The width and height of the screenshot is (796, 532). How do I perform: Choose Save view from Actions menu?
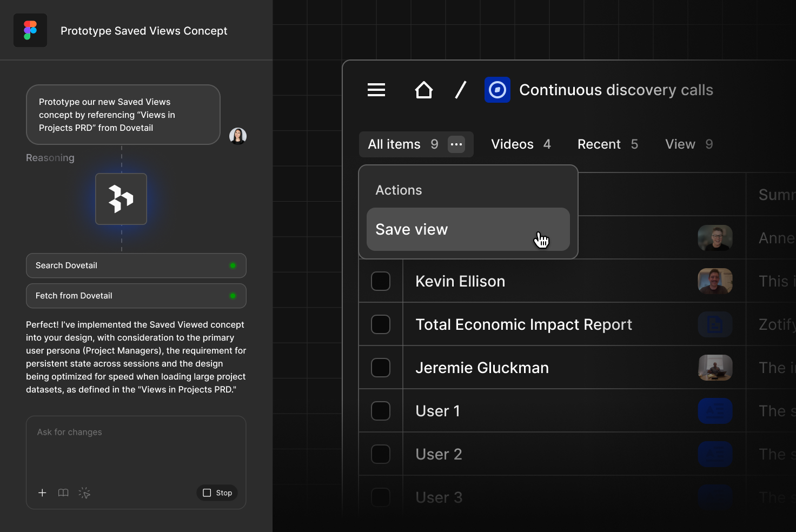click(468, 229)
